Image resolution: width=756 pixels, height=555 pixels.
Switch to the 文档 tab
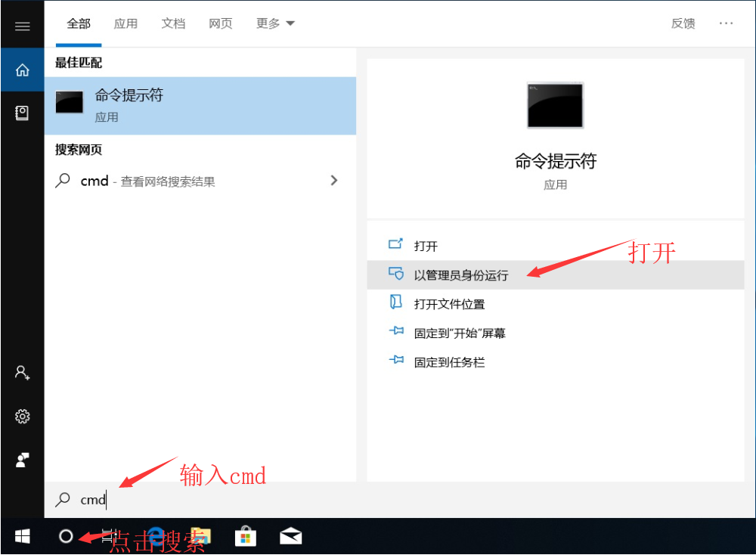point(173,23)
